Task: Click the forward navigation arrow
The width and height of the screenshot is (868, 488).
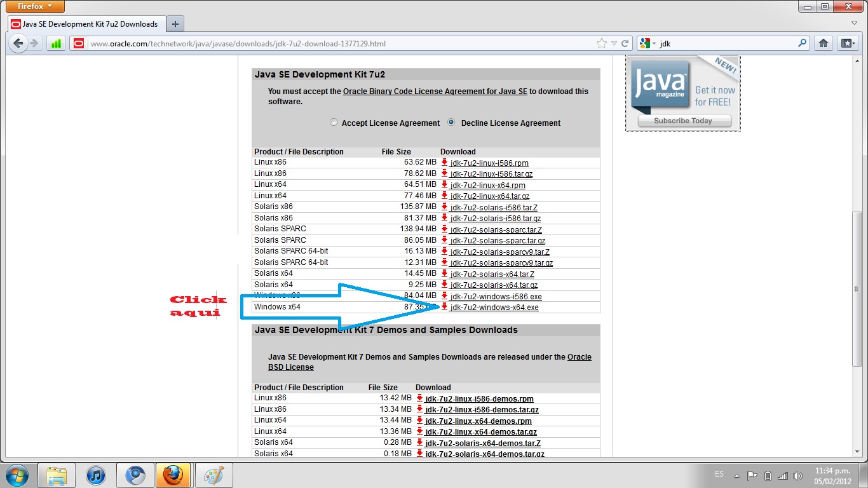Action: [34, 43]
